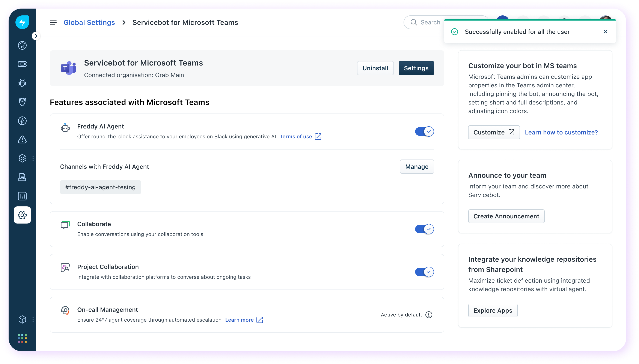Open the app switcher grid icon
This screenshot has height=364, width=639.
pyautogui.click(x=22, y=338)
